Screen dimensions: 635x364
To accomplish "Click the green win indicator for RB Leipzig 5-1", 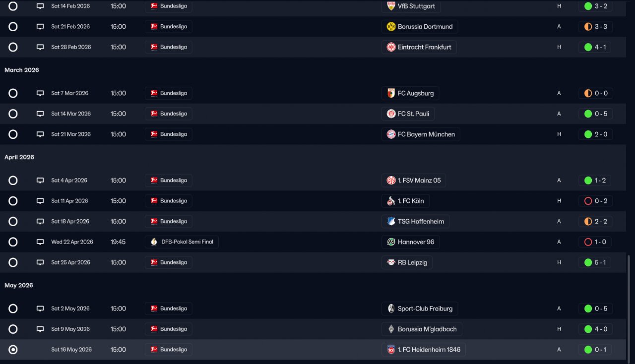I will pyautogui.click(x=588, y=262).
